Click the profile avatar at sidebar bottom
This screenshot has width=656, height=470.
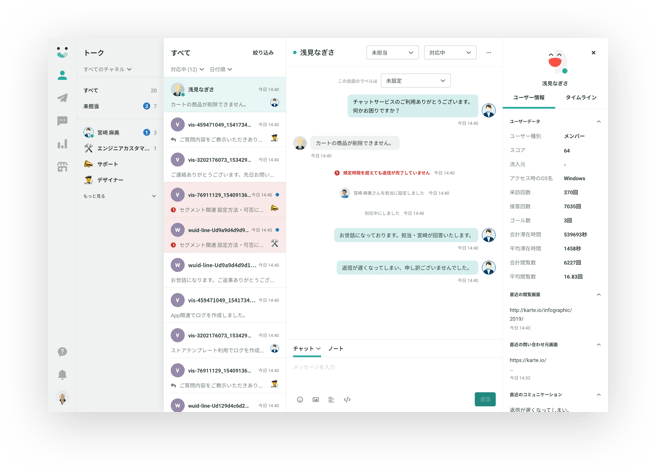coord(62,398)
